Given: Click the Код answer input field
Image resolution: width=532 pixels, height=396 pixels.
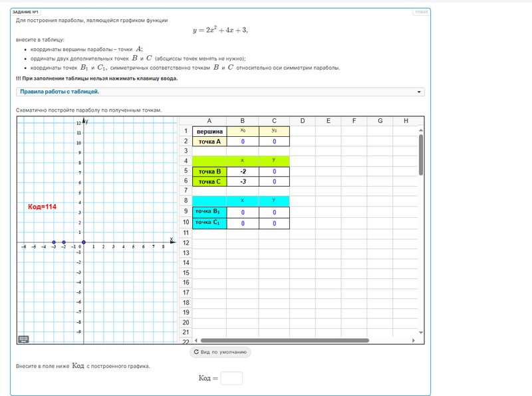Looking at the screenshot, I should [231, 378].
